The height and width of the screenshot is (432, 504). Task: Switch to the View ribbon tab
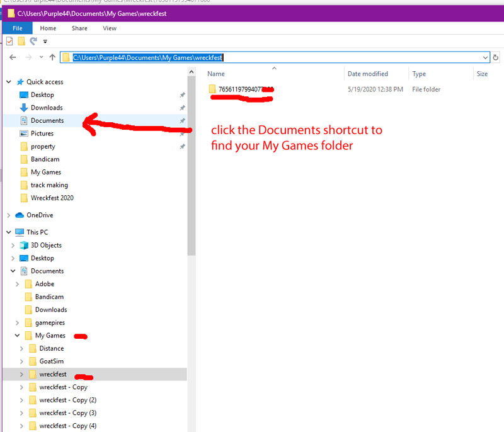pos(110,28)
